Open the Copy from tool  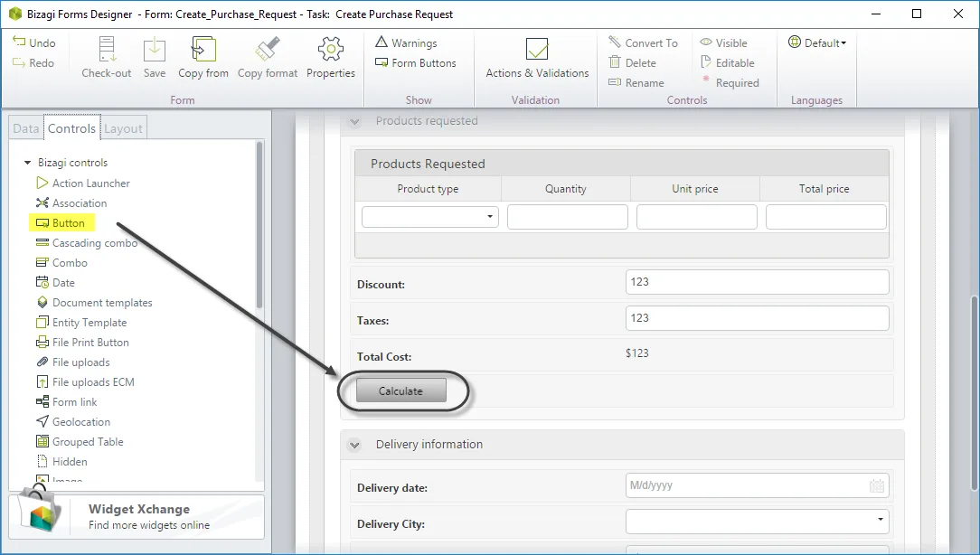203,57
